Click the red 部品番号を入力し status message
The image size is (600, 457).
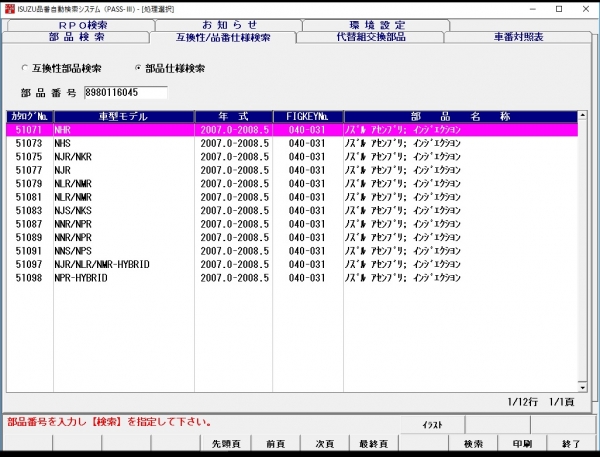click(109, 422)
